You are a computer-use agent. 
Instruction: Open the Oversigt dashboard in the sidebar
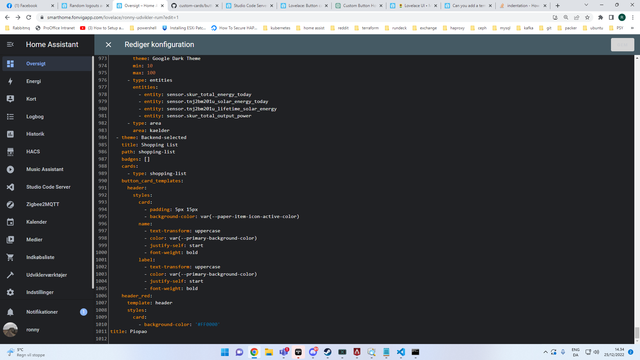coord(47,64)
